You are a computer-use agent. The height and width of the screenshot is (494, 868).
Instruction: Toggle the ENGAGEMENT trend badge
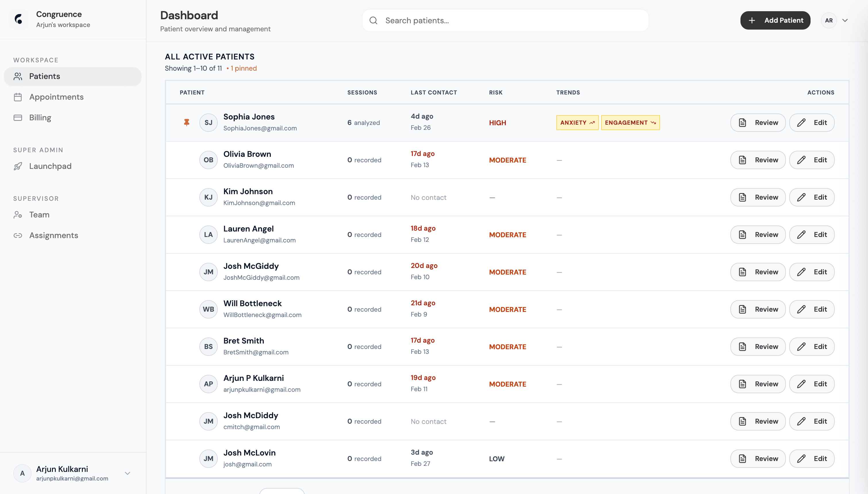click(x=630, y=122)
